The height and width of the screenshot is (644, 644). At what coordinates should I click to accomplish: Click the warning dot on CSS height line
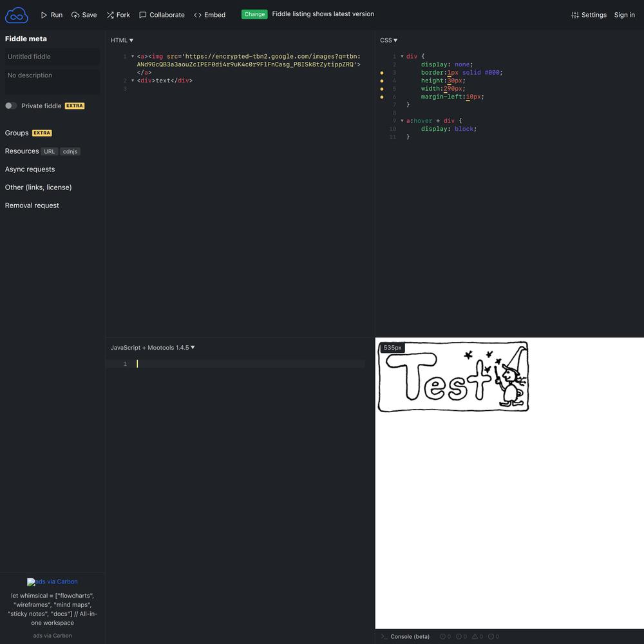tap(382, 81)
